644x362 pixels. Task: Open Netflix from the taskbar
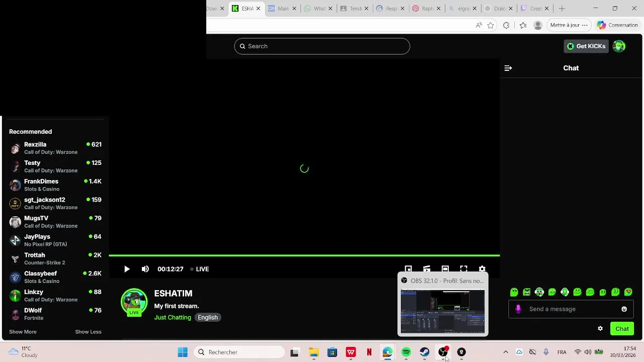pos(369,352)
